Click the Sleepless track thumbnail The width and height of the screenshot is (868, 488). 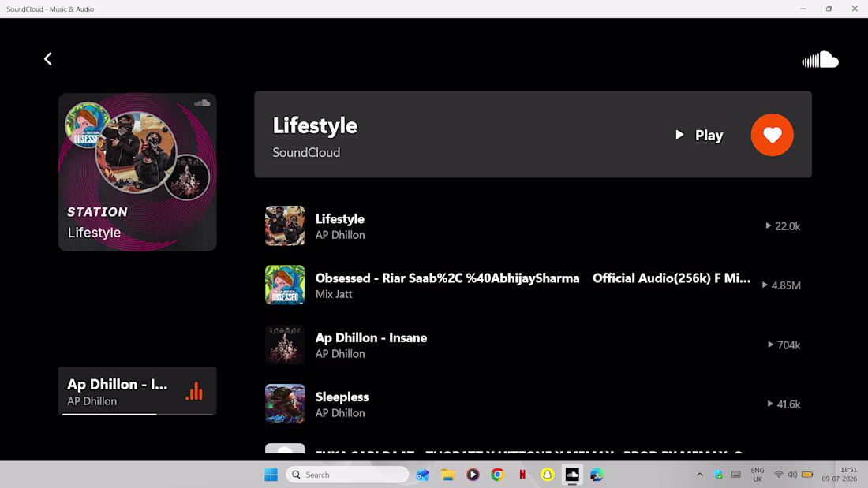pyautogui.click(x=285, y=404)
